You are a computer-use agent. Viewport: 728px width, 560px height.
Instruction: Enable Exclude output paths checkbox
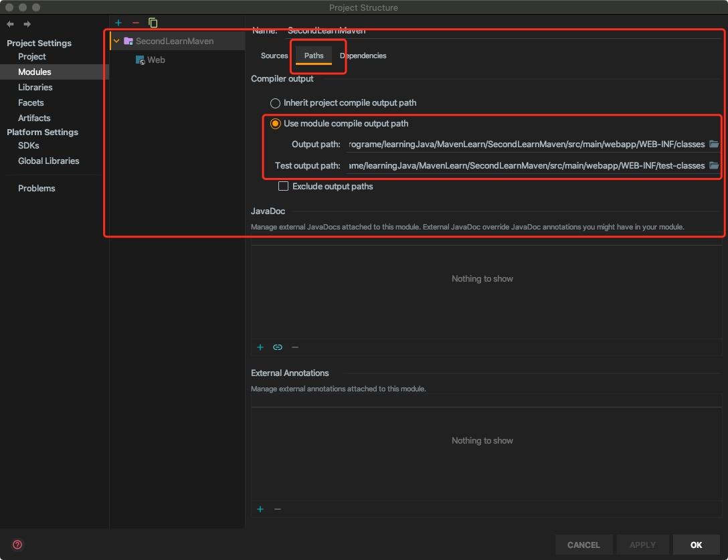[x=283, y=186]
